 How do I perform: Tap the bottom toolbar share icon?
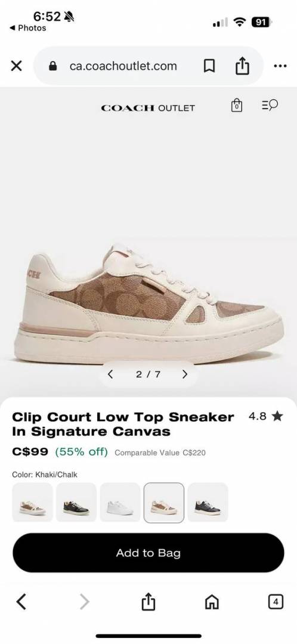click(x=148, y=602)
